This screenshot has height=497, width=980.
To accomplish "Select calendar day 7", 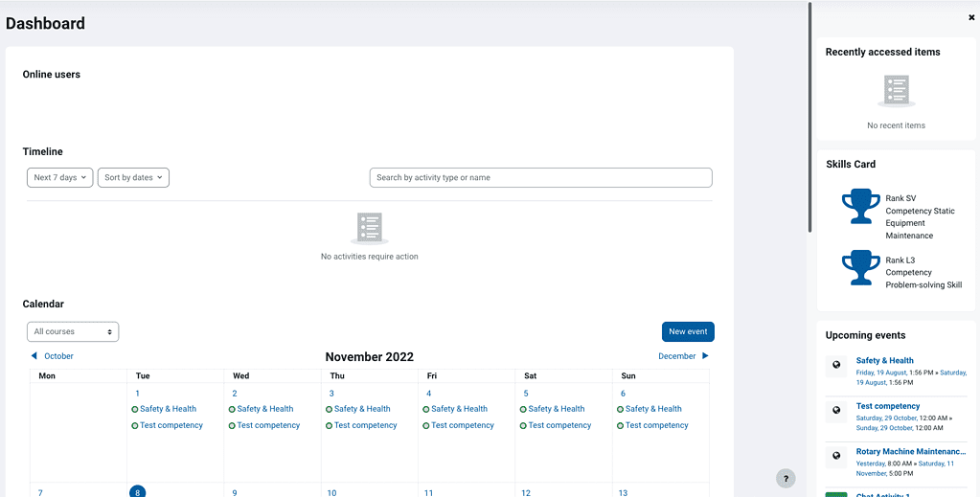I will coord(40,492).
